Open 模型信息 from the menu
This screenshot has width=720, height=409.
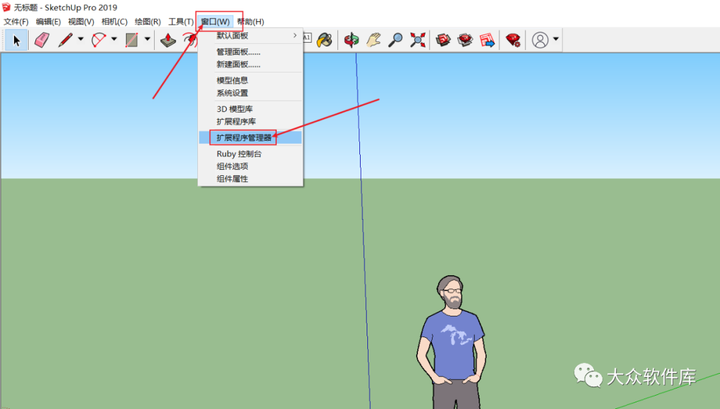251,80
